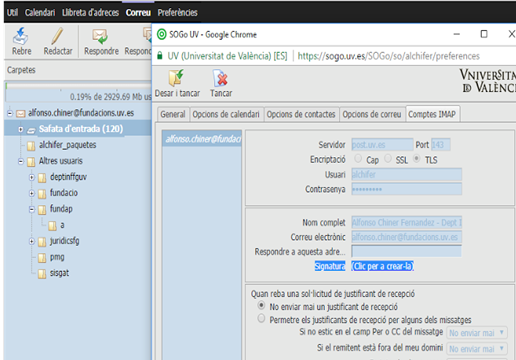The width and height of the screenshot is (516, 360).
Task: Click the envelope icon of alfonso.chiner account
Action: [x=21, y=114]
